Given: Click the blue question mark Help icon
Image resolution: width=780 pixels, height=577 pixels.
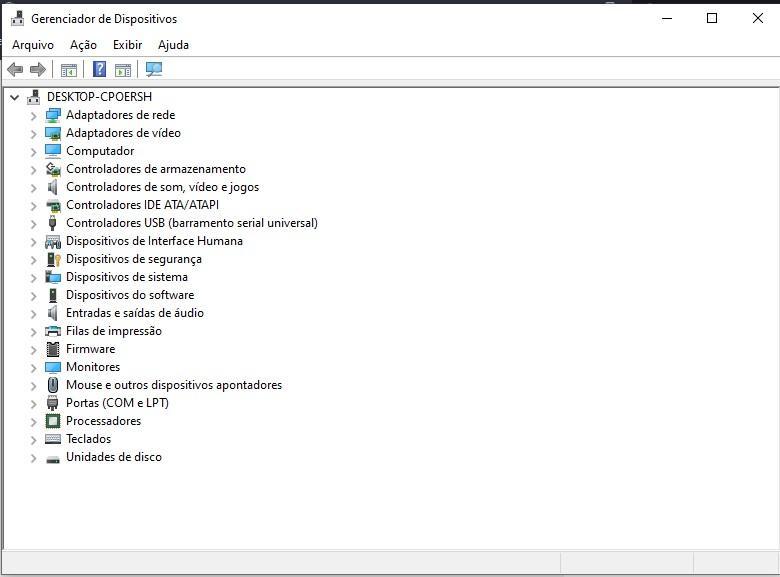Looking at the screenshot, I should (x=99, y=69).
